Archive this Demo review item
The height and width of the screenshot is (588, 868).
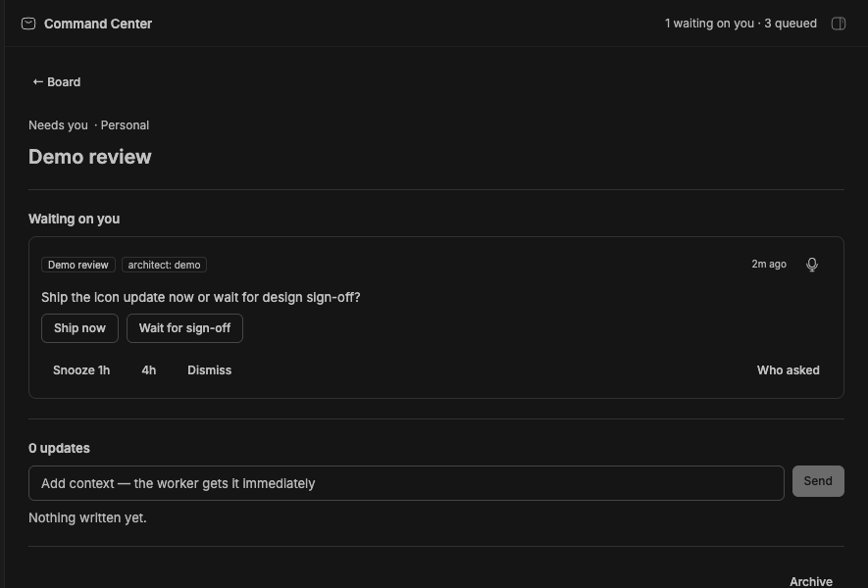point(810,581)
